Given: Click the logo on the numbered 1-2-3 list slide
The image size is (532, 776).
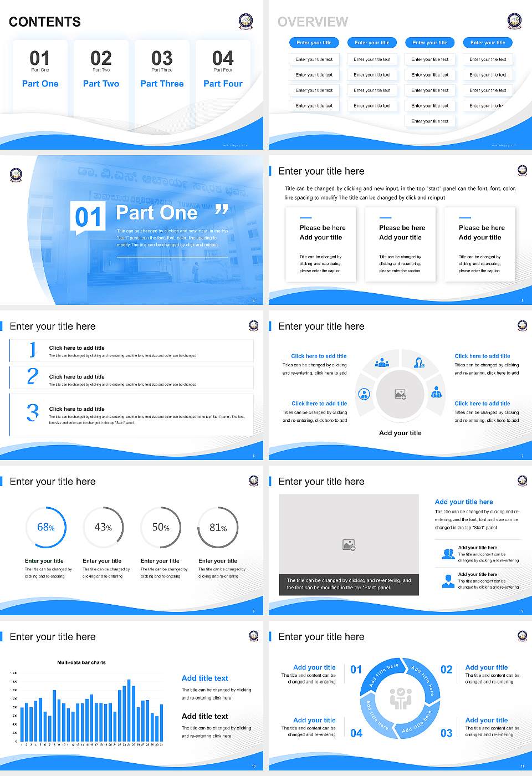Looking at the screenshot, I should coord(253,325).
